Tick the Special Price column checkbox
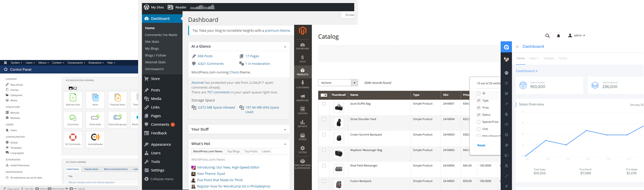Screen dimensions: 644x190 click(x=479, y=122)
